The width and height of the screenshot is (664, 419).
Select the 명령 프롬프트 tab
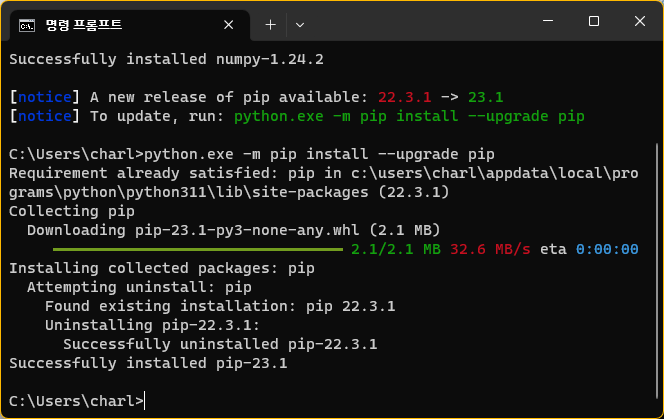click(x=125, y=25)
